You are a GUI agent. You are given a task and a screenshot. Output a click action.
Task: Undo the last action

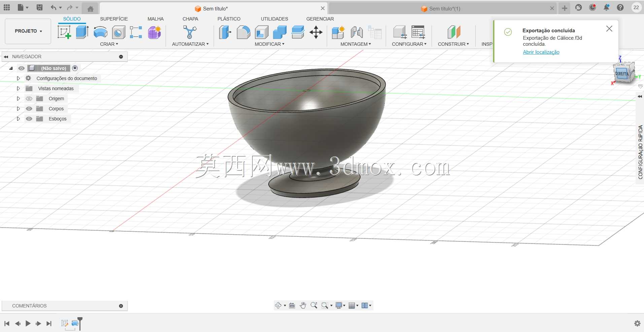click(54, 7)
